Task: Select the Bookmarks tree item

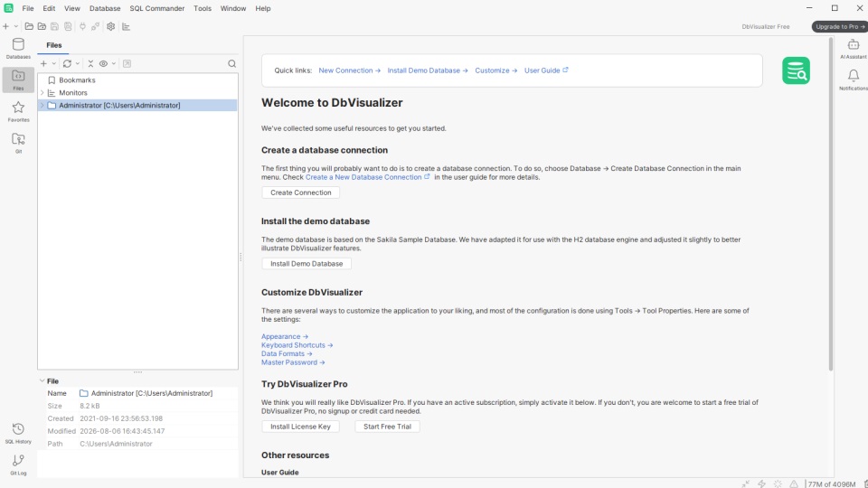Action: (77, 80)
